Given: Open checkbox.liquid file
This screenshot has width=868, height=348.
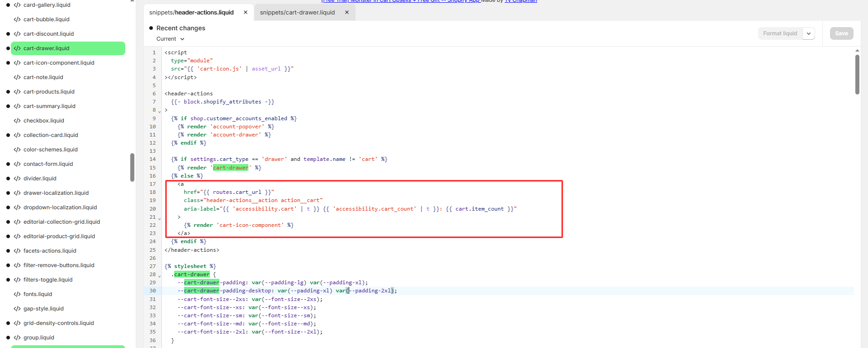Looking at the screenshot, I should 44,121.
